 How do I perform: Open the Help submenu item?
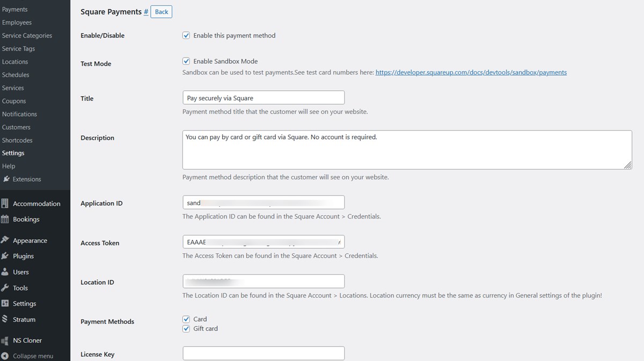click(x=9, y=166)
